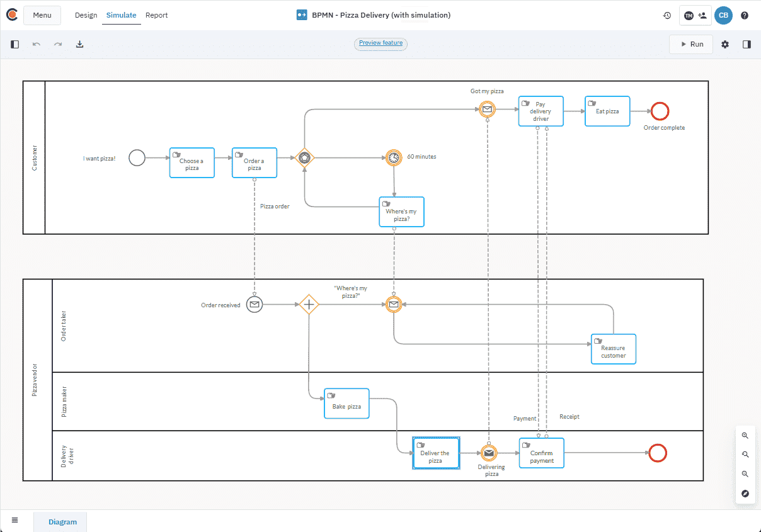Switch to the Design tab
The width and height of the screenshot is (761, 532).
(86, 15)
